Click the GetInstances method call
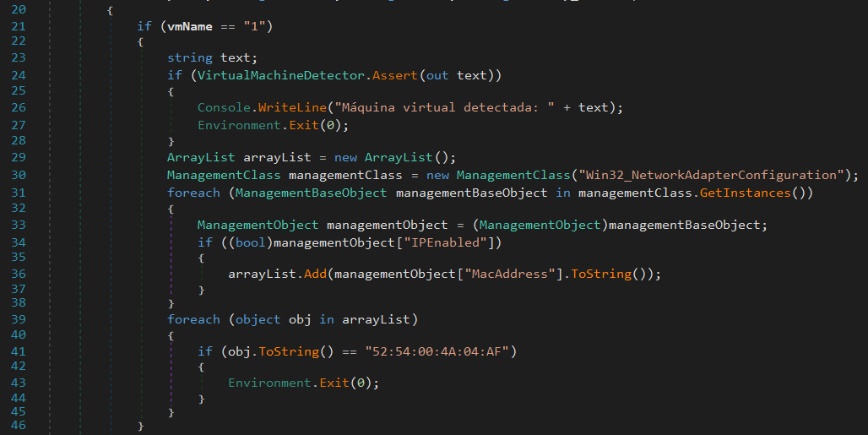Screen dimensions: 868x435 click(x=745, y=193)
